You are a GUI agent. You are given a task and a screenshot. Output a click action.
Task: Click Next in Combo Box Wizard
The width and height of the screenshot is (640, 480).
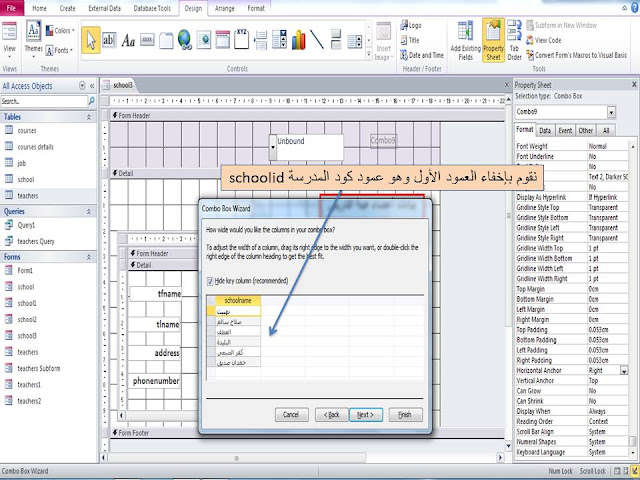[366, 415]
